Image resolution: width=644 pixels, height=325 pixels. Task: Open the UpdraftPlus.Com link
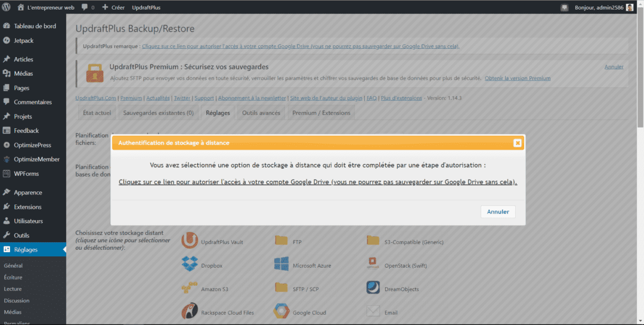click(95, 98)
